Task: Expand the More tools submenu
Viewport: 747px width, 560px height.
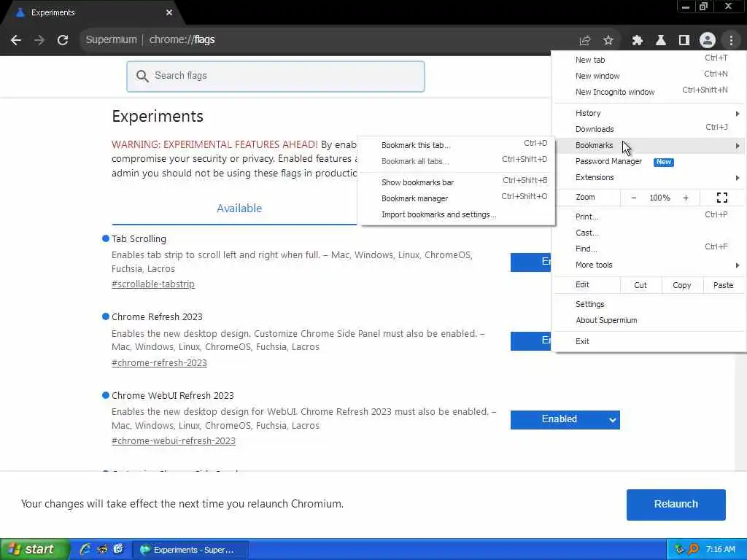Action: pyautogui.click(x=649, y=265)
